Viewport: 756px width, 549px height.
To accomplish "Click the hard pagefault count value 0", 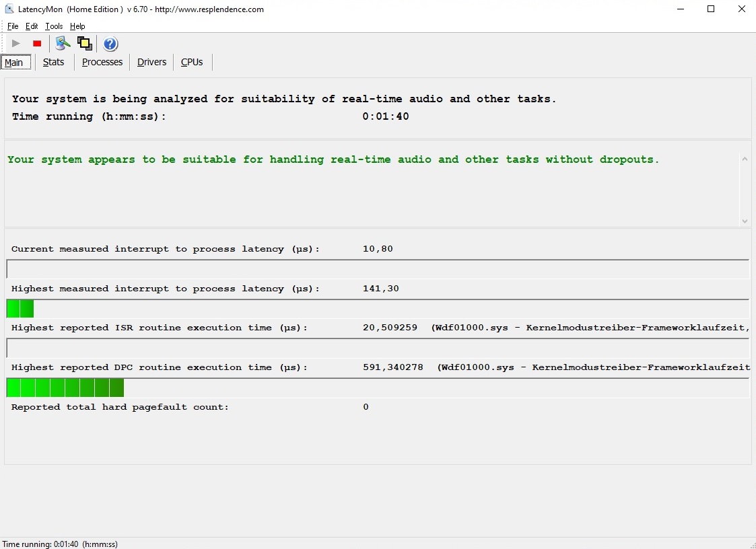I will click(366, 407).
